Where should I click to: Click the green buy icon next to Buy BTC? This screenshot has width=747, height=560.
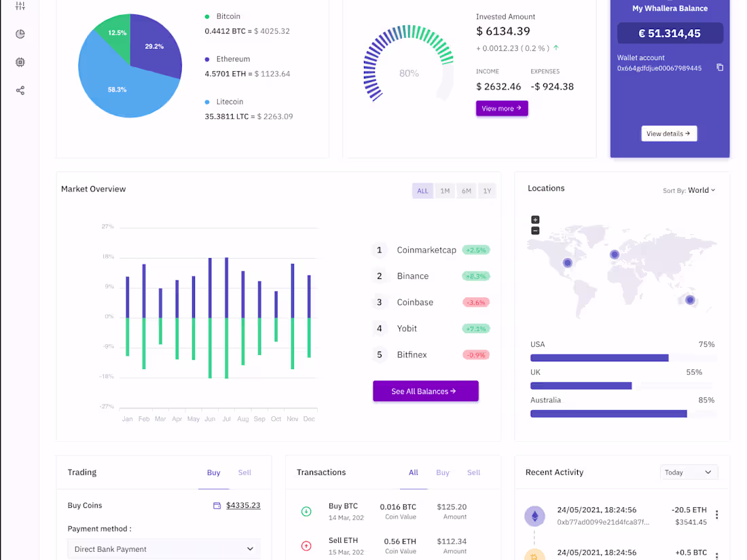(x=306, y=511)
